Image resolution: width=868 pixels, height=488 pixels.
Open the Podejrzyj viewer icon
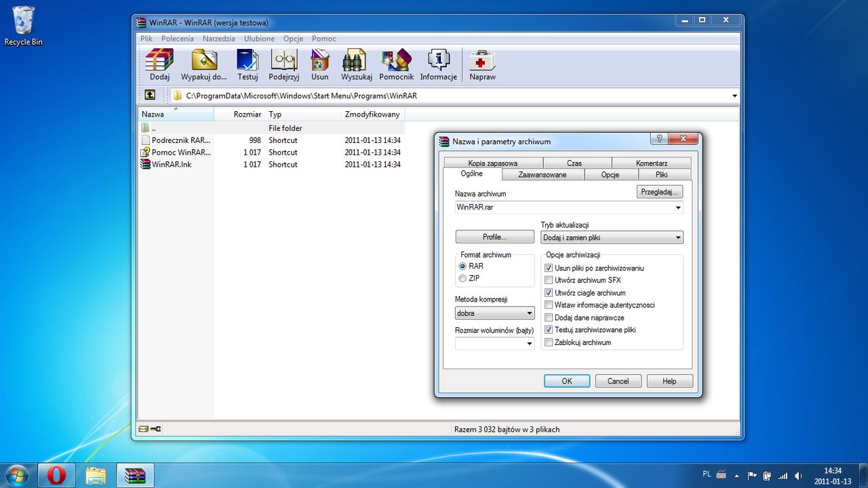point(283,61)
